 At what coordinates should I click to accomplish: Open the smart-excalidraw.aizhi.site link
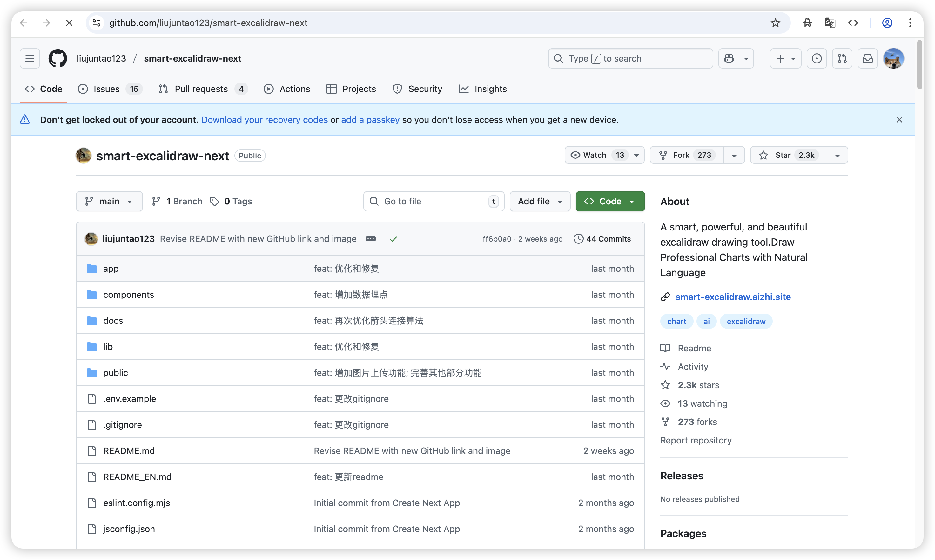pos(733,297)
